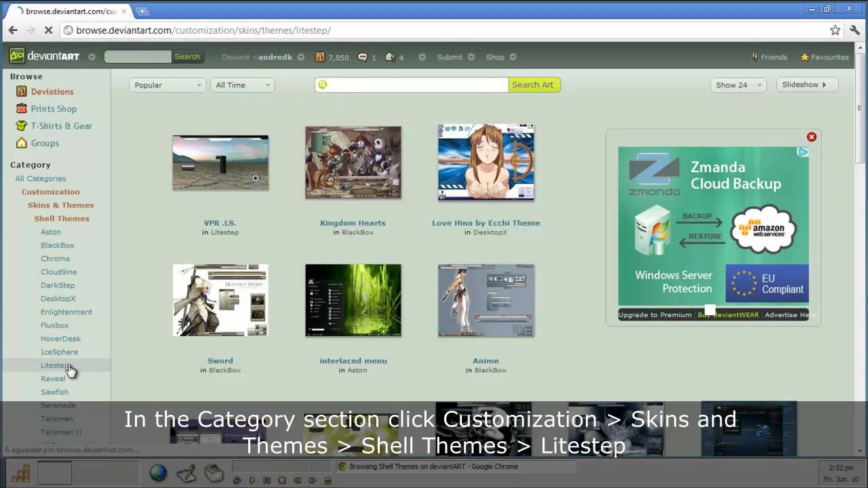Open the All Time period dropdown
The image size is (868, 488).
tap(243, 85)
